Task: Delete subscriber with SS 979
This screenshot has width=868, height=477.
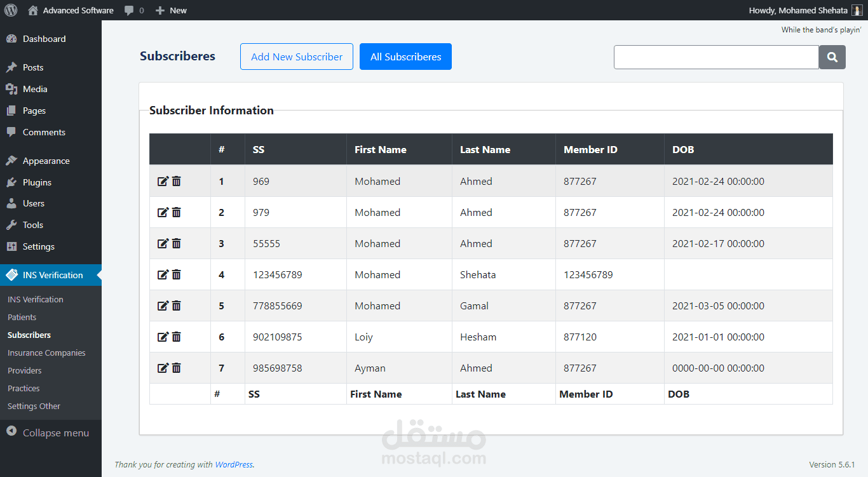Action: [177, 212]
